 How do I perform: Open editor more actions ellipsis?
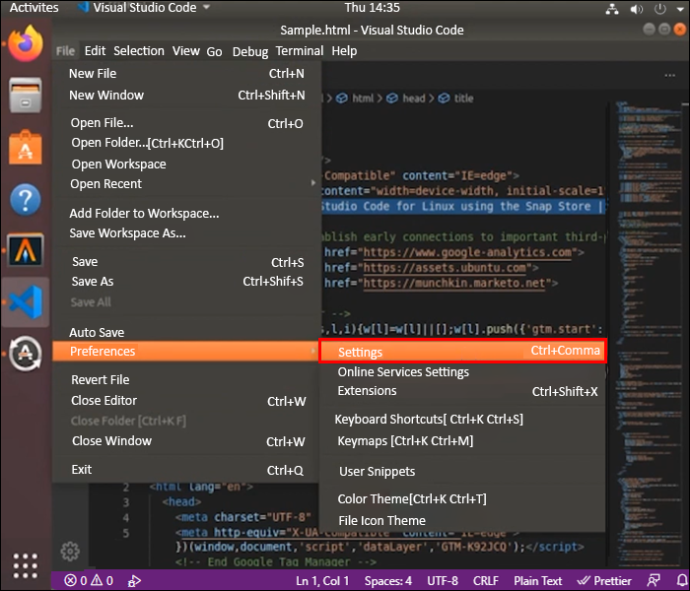(x=670, y=75)
